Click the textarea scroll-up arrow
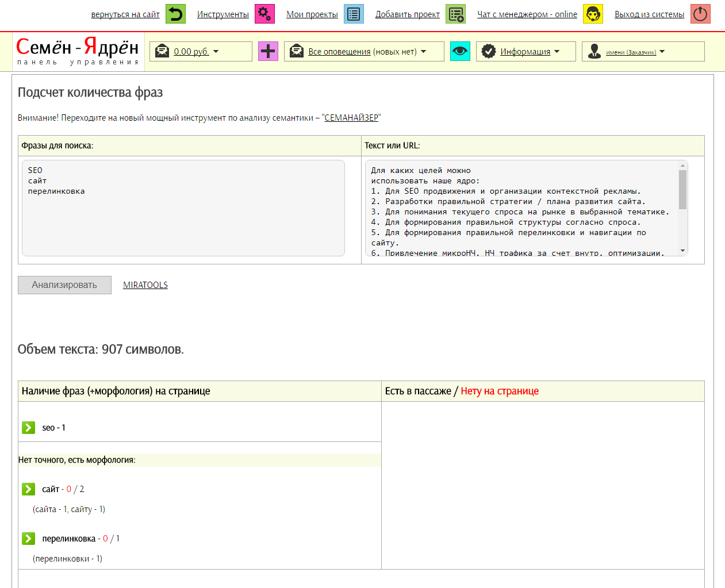Viewport: 725px width, 588px height. [683, 166]
